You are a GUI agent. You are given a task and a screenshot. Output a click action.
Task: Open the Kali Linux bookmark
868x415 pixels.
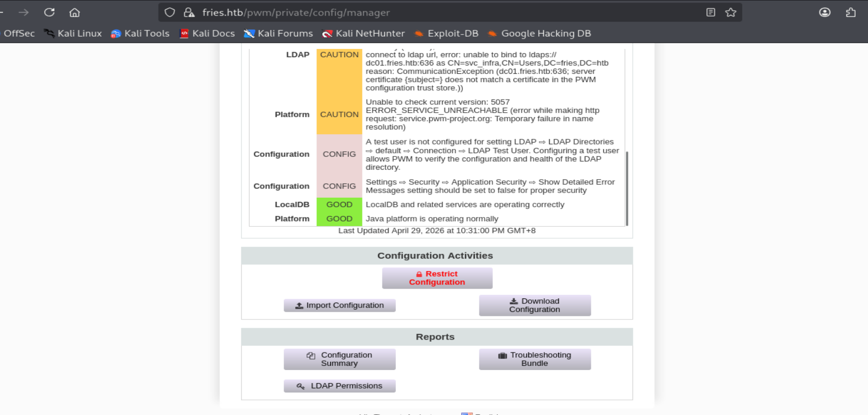(x=73, y=34)
